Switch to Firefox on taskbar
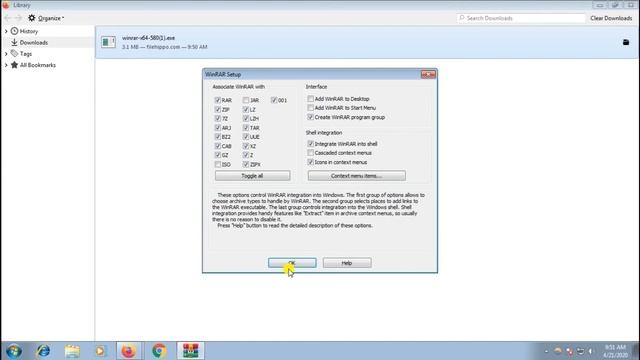This screenshot has height=360, width=640. point(129,351)
